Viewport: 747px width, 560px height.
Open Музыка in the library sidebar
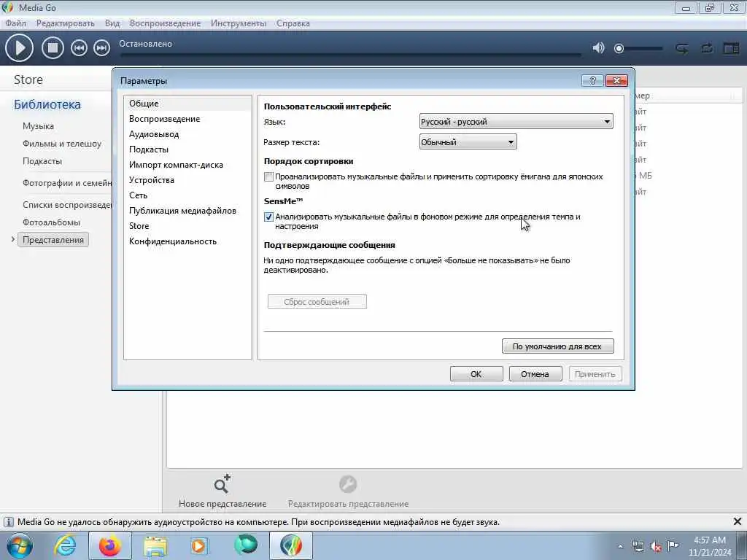click(x=38, y=126)
